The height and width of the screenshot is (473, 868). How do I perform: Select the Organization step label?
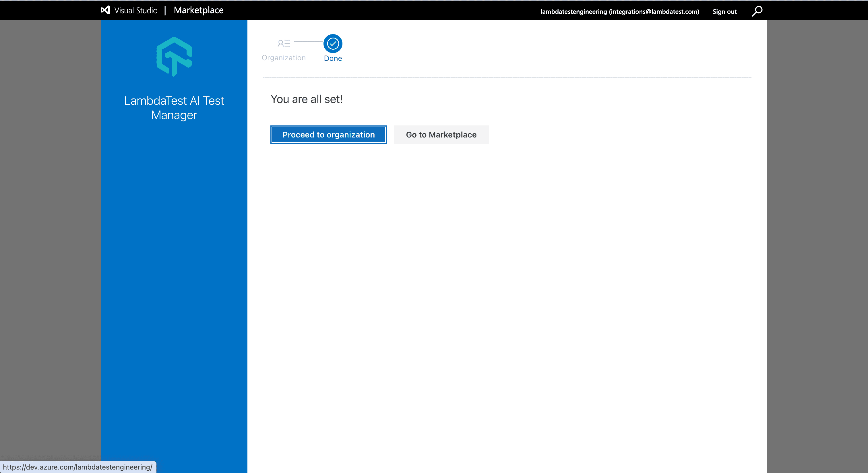click(284, 58)
